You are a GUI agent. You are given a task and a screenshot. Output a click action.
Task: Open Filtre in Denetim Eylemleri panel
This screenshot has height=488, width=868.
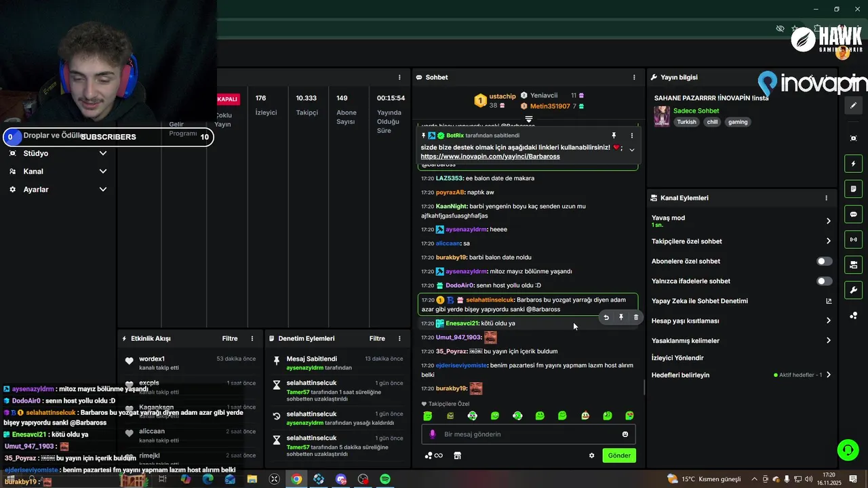coord(377,338)
